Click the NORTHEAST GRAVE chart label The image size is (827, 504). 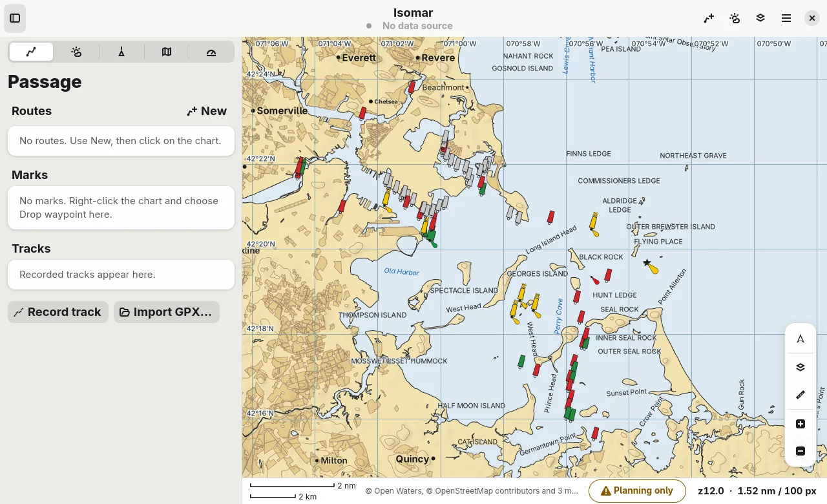point(693,156)
